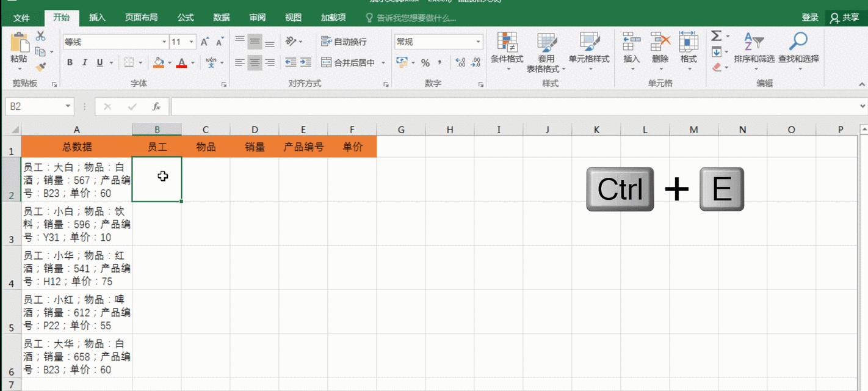Image resolution: width=868 pixels, height=391 pixels.
Task: Click the 告诉我您想要做什么 search box
Action: [x=411, y=18]
